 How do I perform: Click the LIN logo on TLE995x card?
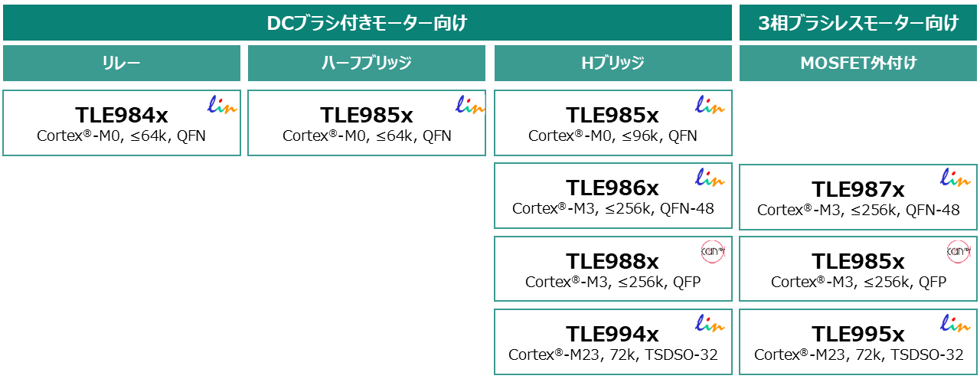955,325
